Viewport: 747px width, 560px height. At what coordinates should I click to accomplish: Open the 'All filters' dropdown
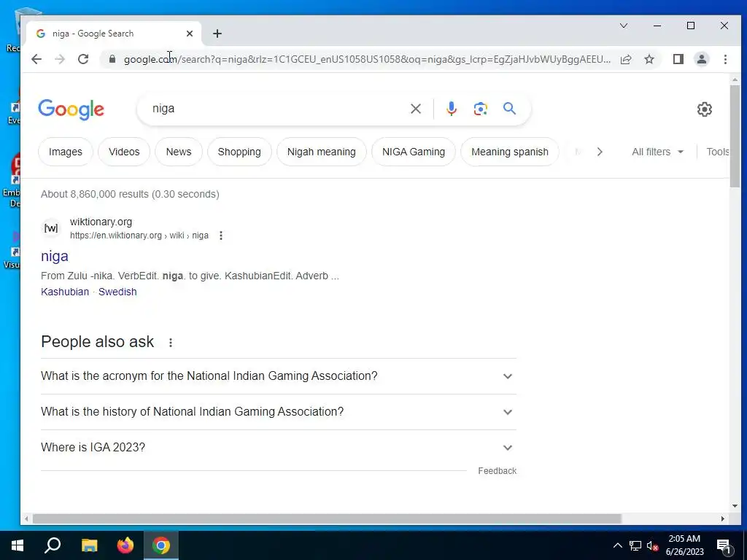tap(657, 152)
